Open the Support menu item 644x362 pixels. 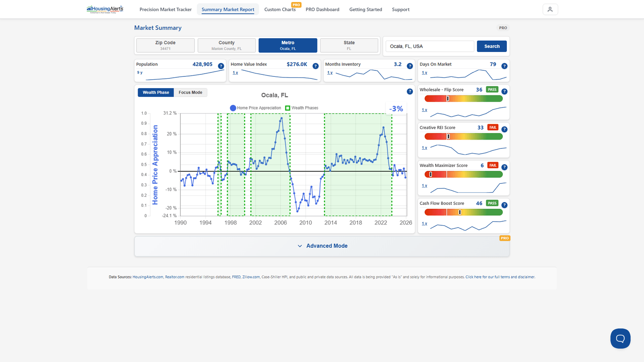tap(400, 9)
